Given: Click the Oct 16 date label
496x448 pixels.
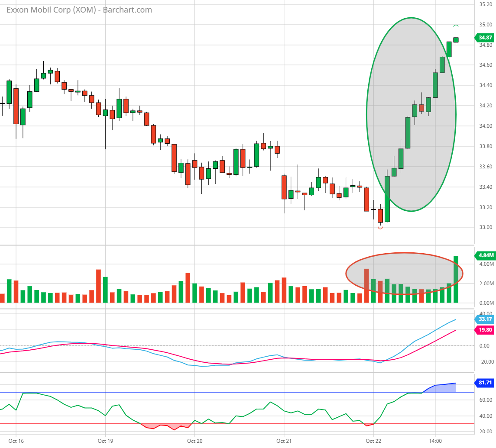Looking at the screenshot, I should [x=16, y=441].
